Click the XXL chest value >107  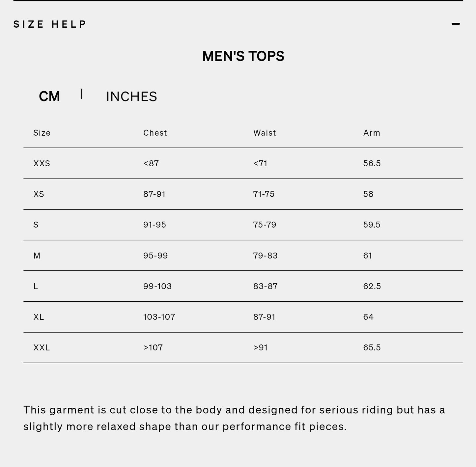(x=153, y=347)
